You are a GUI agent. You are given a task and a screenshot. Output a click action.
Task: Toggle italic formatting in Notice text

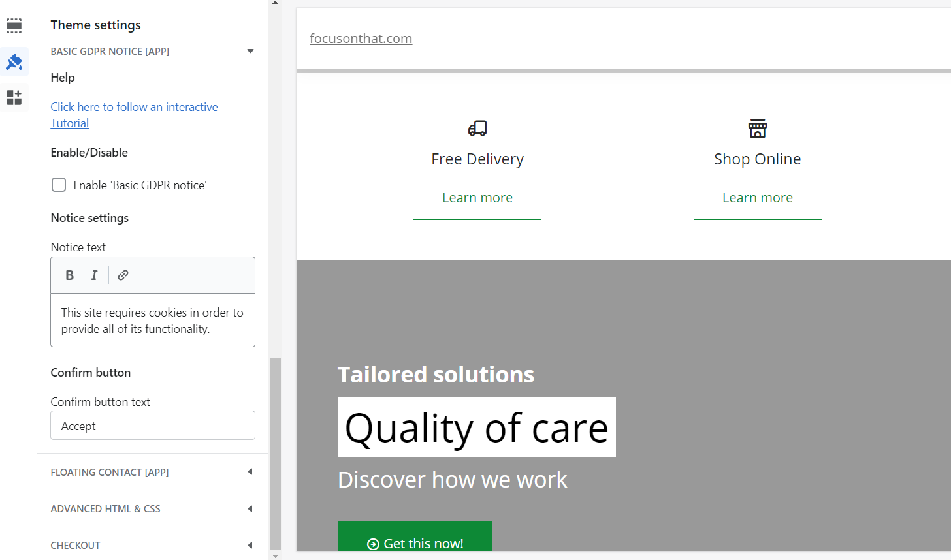click(94, 275)
